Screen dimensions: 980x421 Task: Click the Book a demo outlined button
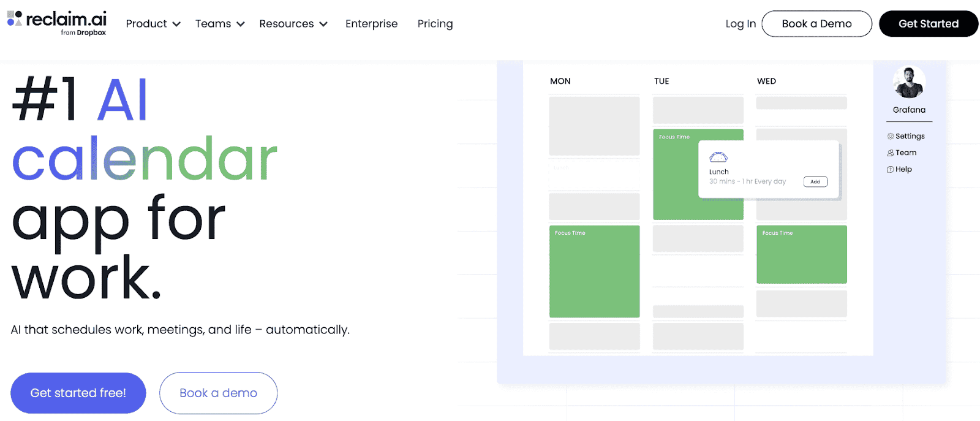tap(218, 393)
